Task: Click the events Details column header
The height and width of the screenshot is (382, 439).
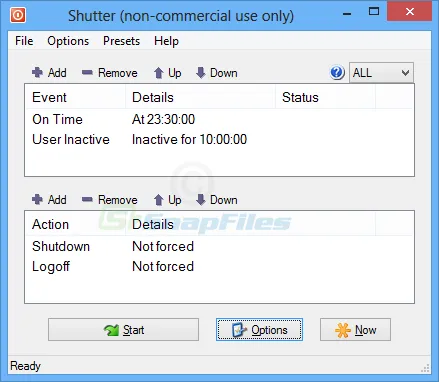Action: click(200, 97)
